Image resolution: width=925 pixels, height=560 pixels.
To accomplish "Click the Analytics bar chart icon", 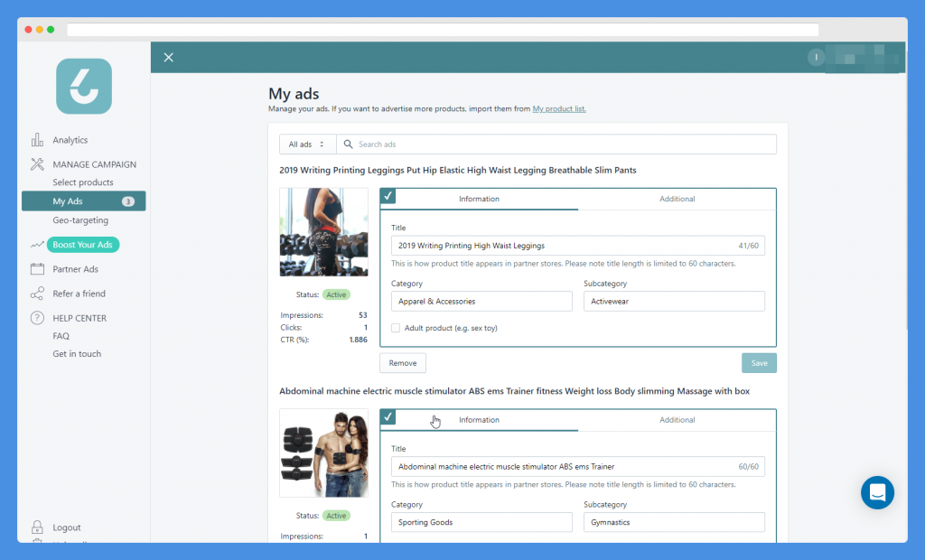I will point(37,140).
